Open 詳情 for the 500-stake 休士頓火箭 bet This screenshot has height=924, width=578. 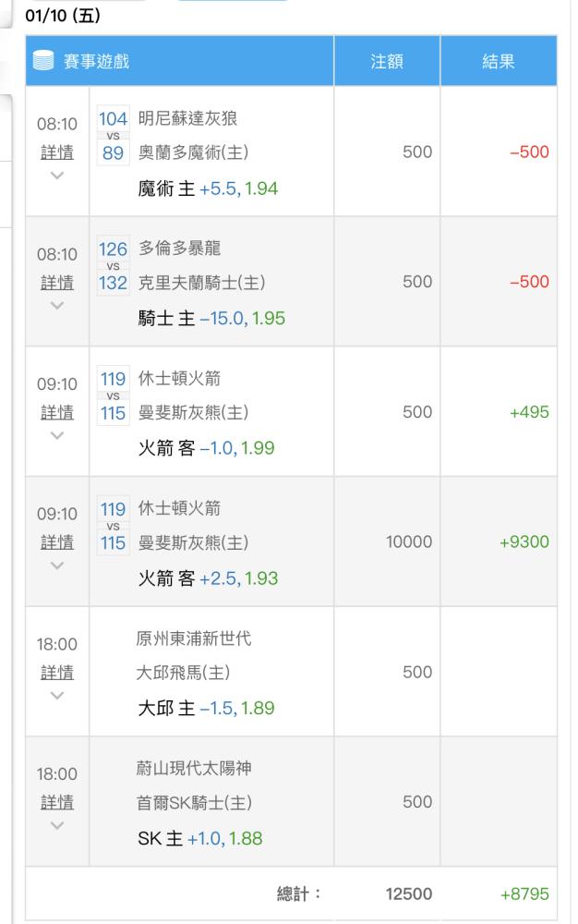coord(57,412)
